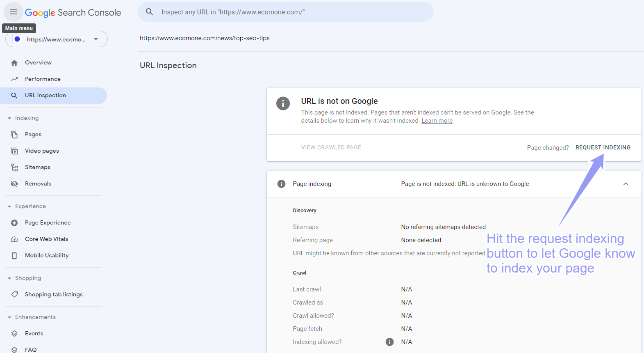Open Shopping tab listings report
The image size is (644, 353).
click(x=53, y=295)
